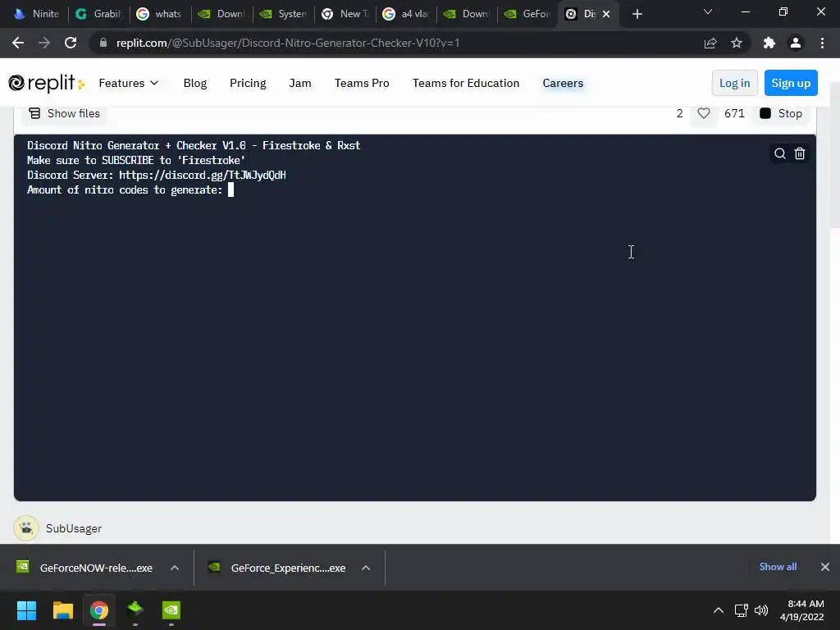Viewport: 840px width, 630px height.
Task: Open the NVIDIA app in the taskbar
Action: point(171,610)
